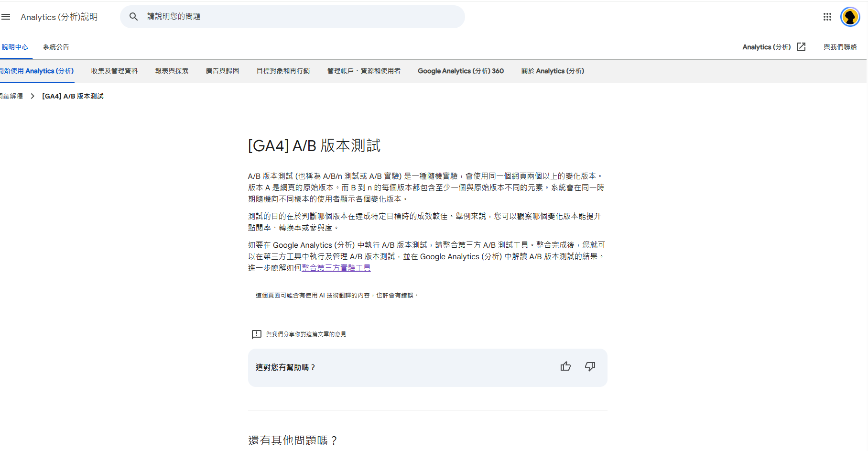This screenshot has height=451, width=868.
Task: Open the 報表與探索 menu
Action: coord(172,71)
